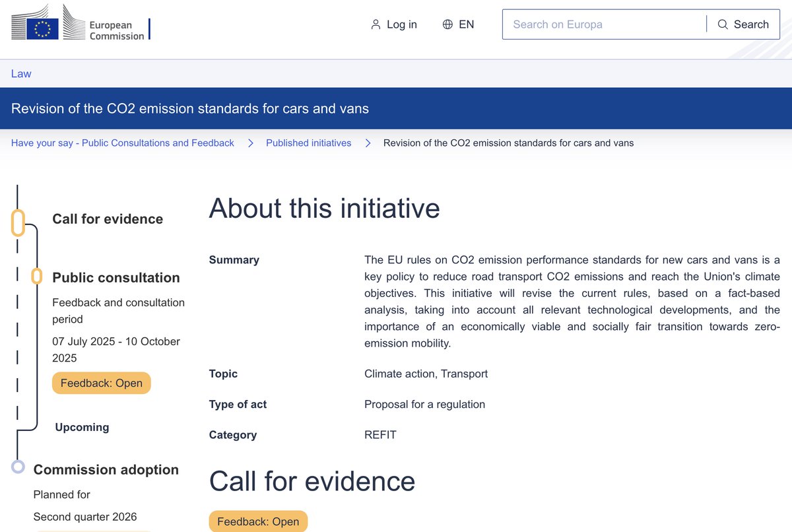Click the Upcoming label in timeline
This screenshot has height=532, width=792.
coord(82,427)
